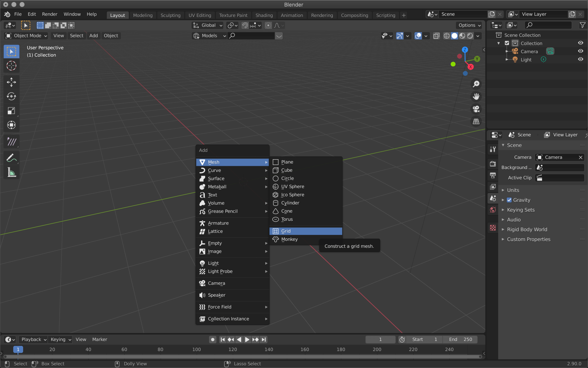Toggle the camera view using the camera icon
Screen dimensions: 588x368
coord(476,109)
